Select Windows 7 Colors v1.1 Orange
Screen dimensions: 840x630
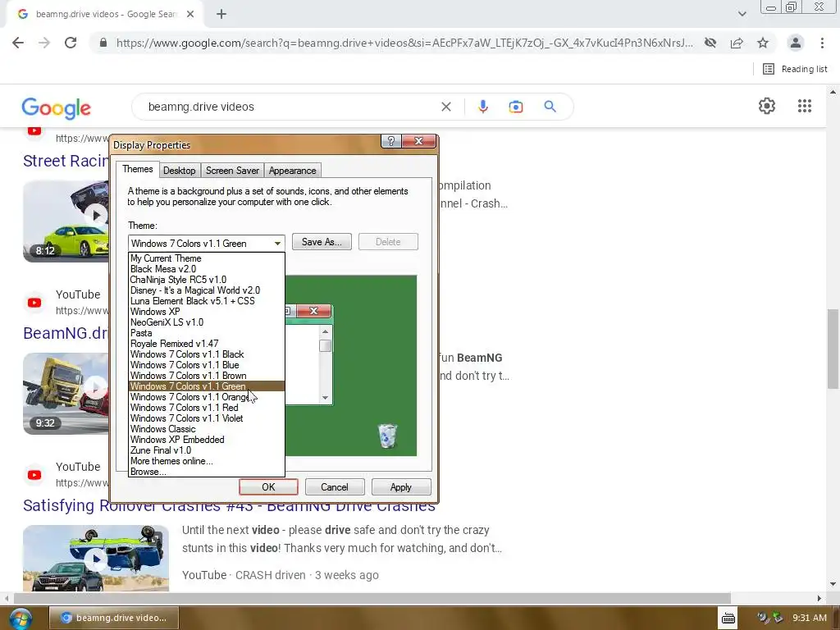[206, 397]
